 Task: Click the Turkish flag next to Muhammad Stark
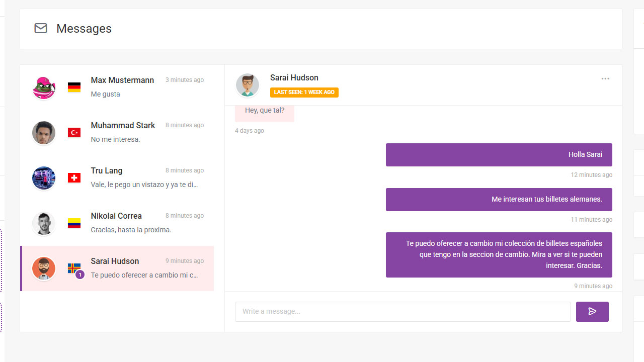click(74, 133)
